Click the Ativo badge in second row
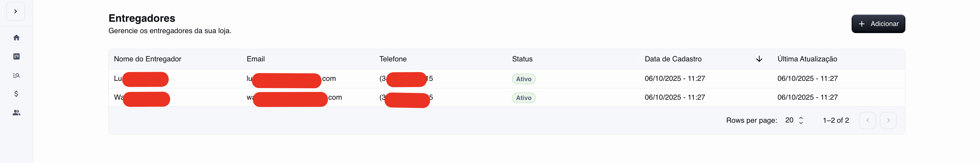980x163 pixels. (523, 98)
